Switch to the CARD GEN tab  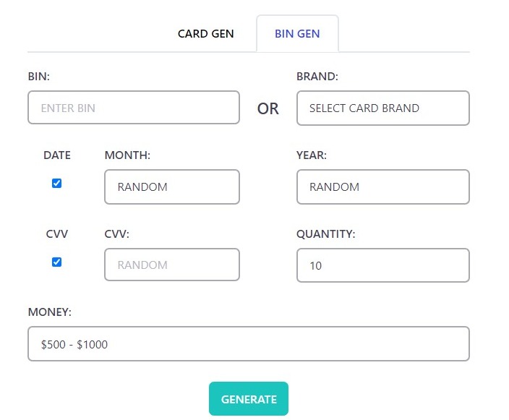(205, 34)
